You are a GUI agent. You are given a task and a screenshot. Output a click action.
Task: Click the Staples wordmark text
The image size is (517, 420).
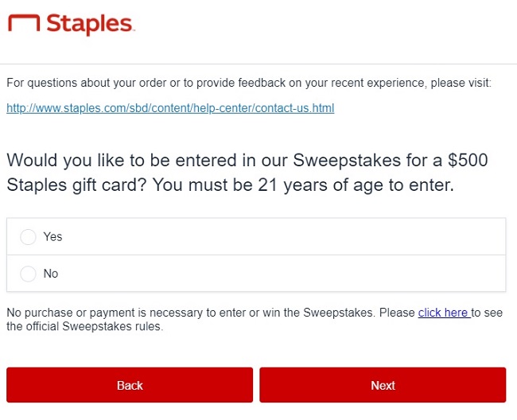89,24
